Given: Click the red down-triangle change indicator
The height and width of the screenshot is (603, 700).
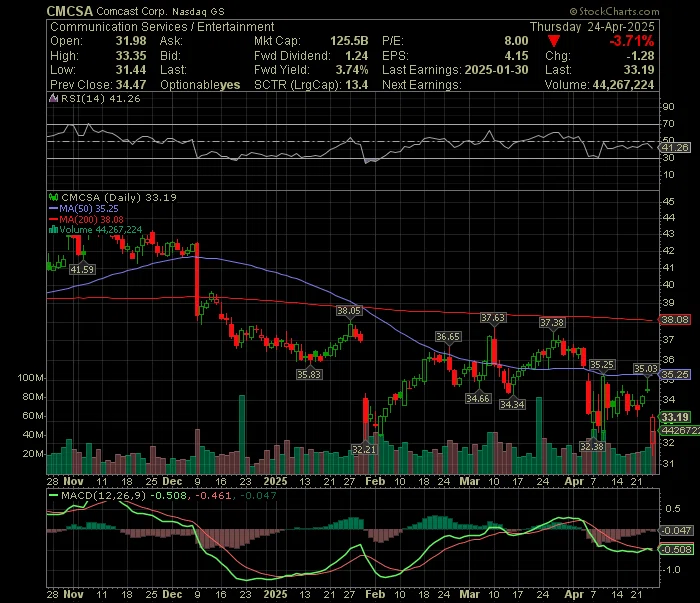Looking at the screenshot, I should (554, 42).
